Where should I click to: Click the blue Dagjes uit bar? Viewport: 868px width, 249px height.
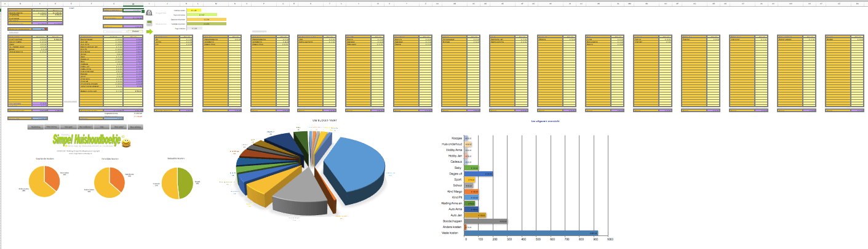point(479,174)
